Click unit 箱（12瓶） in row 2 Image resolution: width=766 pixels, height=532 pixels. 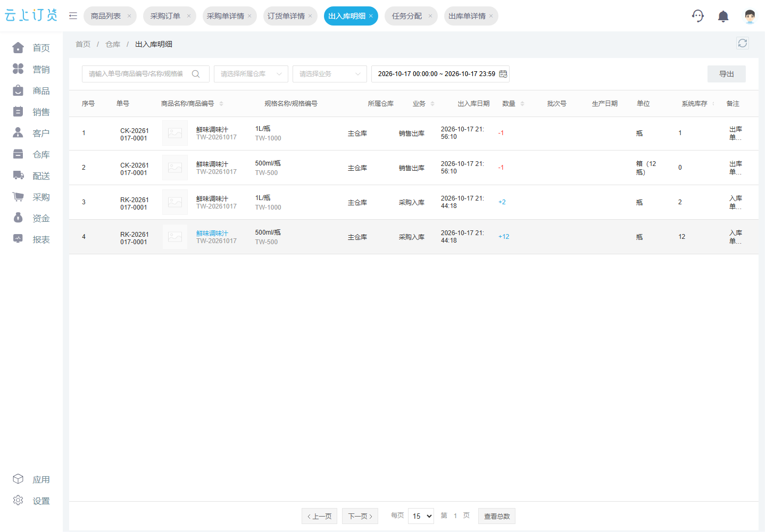[646, 168]
